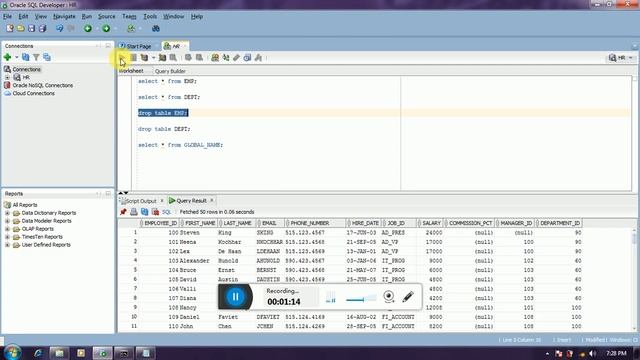
Task: Click the Explain Plan icon in worksheet toolbar
Action: [x=144, y=58]
